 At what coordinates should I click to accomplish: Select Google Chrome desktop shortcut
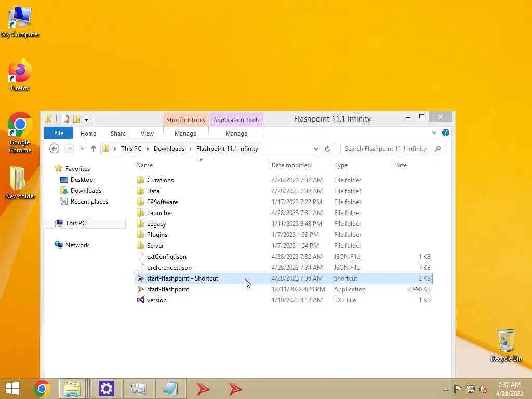[x=20, y=132]
